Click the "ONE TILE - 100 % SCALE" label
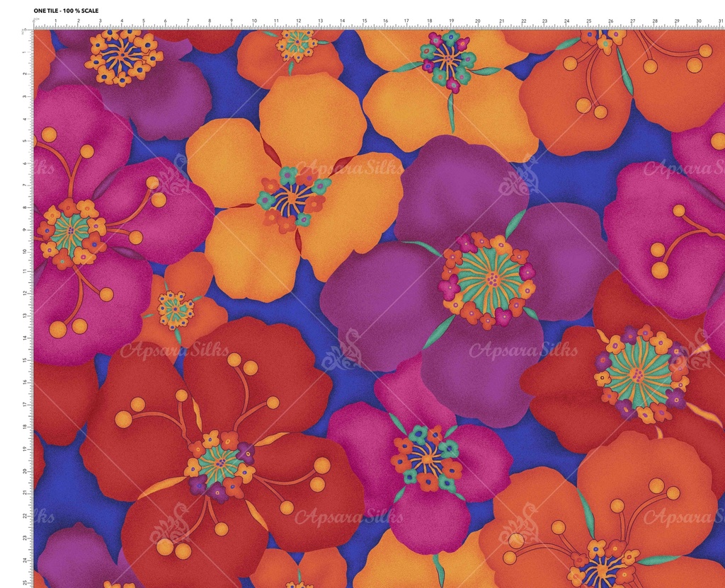The height and width of the screenshot is (588, 725). pyautogui.click(x=66, y=11)
